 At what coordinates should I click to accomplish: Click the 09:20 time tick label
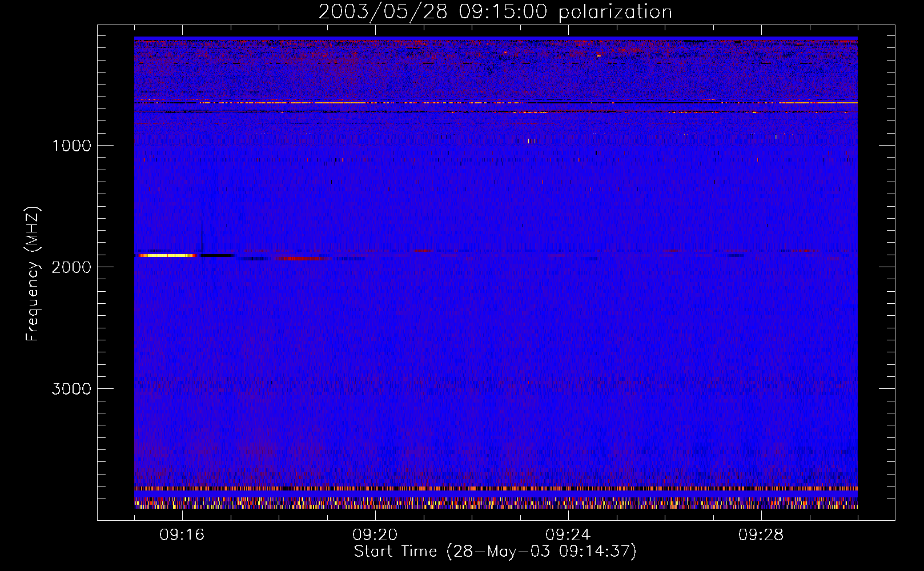click(375, 535)
